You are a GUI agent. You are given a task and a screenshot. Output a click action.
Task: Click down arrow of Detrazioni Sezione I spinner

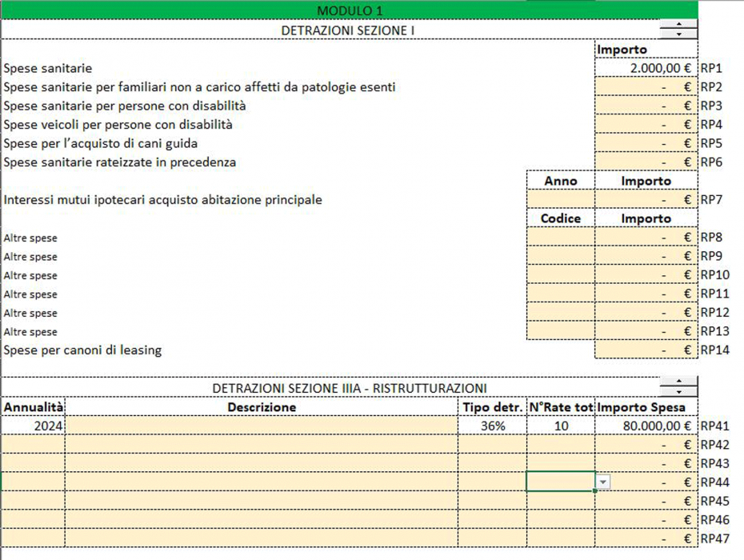tap(678, 34)
